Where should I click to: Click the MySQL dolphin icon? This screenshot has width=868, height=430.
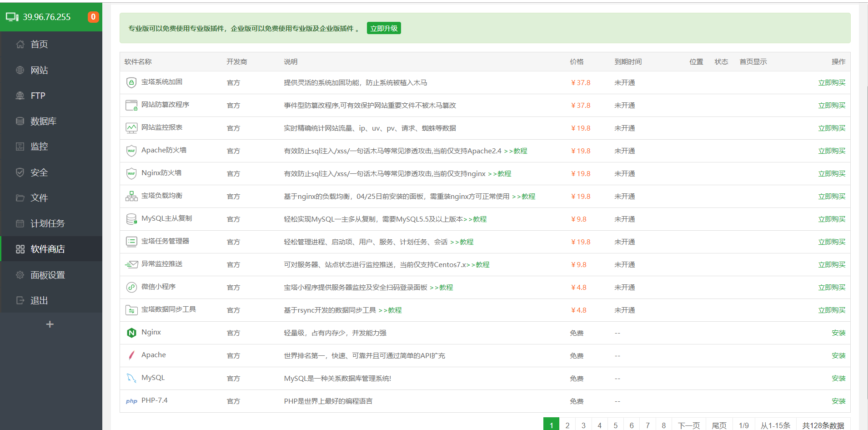click(x=131, y=378)
